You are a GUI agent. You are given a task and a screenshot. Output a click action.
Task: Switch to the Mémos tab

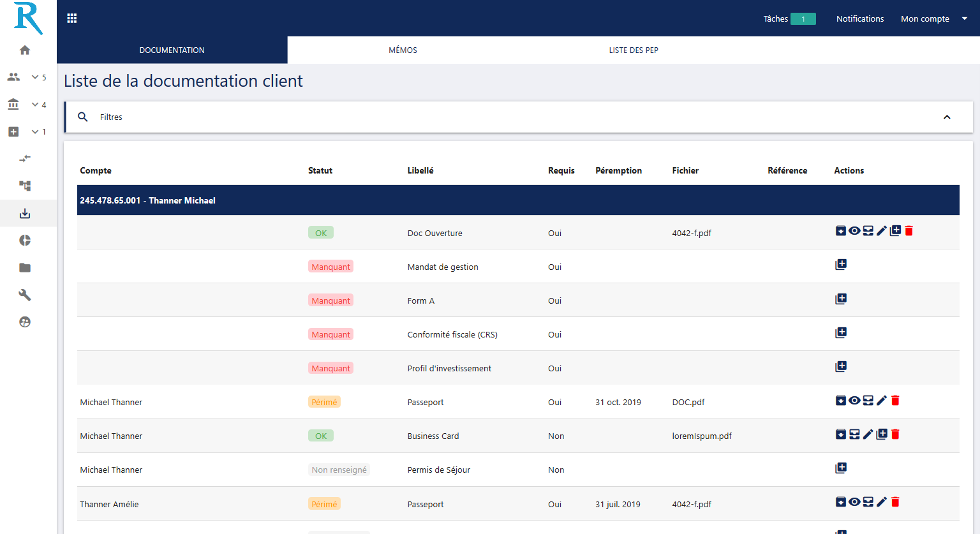coord(403,50)
